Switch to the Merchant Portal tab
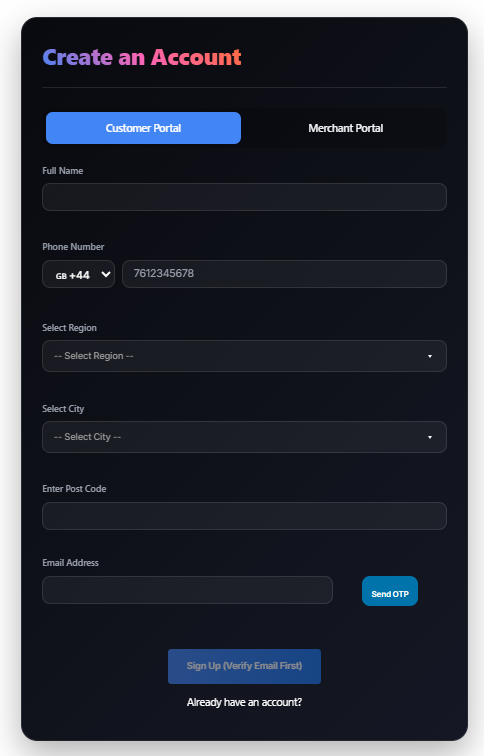The image size is (484, 756). (x=346, y=128)
